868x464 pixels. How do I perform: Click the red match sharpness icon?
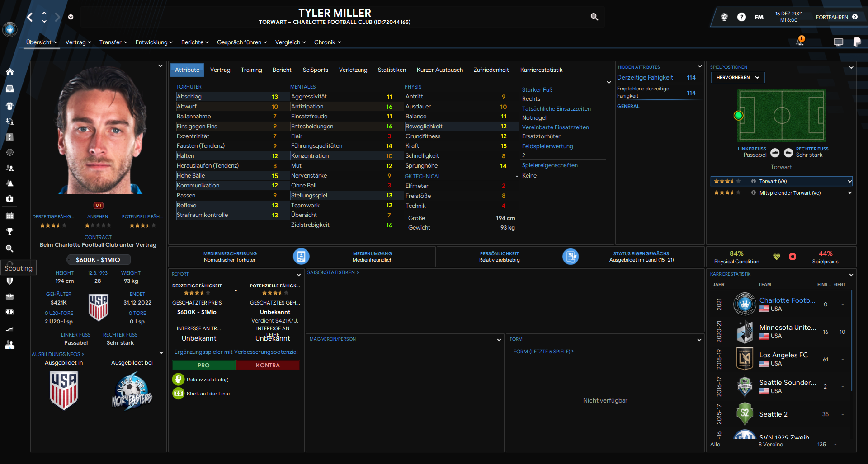[793, 257]
